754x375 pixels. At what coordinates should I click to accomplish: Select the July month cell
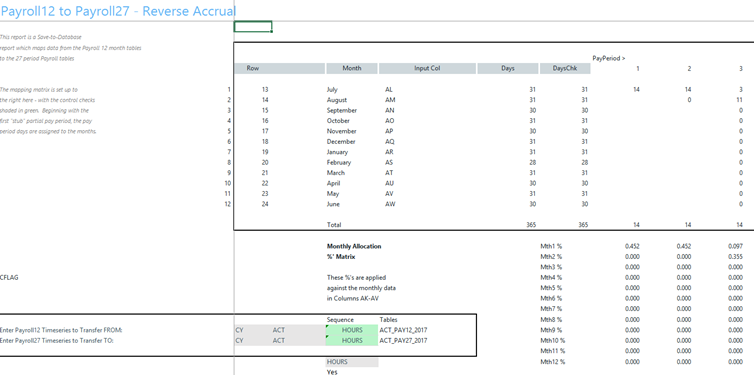pyautogui.click(x=332, y=89)
